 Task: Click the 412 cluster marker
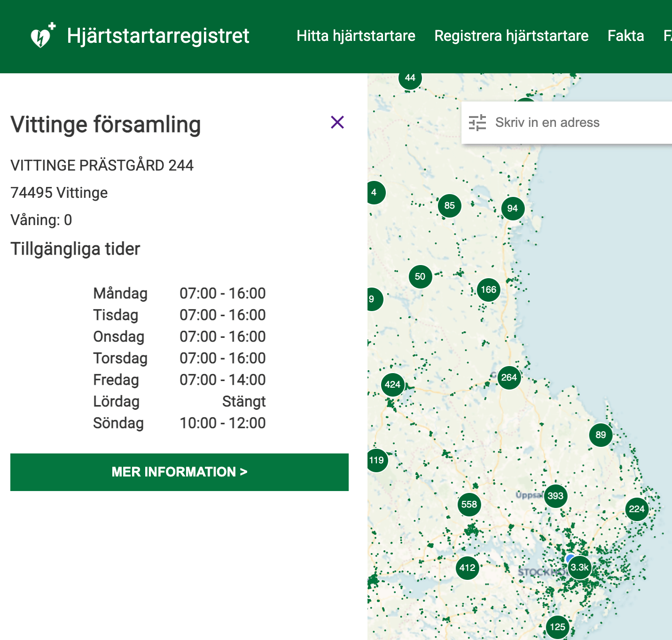(x=467, y=568)
